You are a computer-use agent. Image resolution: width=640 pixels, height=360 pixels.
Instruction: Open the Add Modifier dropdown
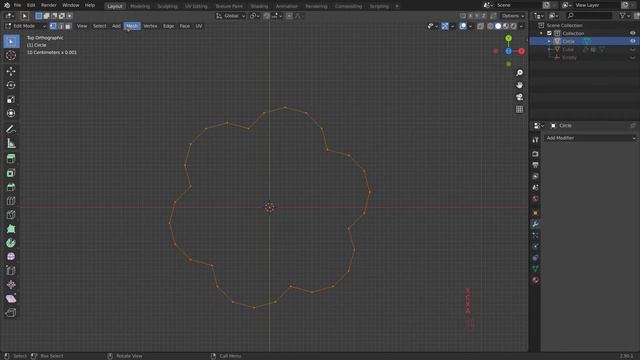coord(591,138)
